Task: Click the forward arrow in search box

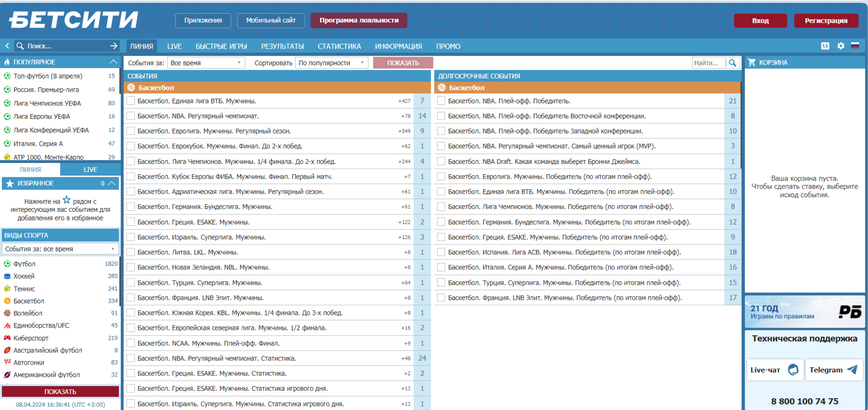Action: click(114, 46)
